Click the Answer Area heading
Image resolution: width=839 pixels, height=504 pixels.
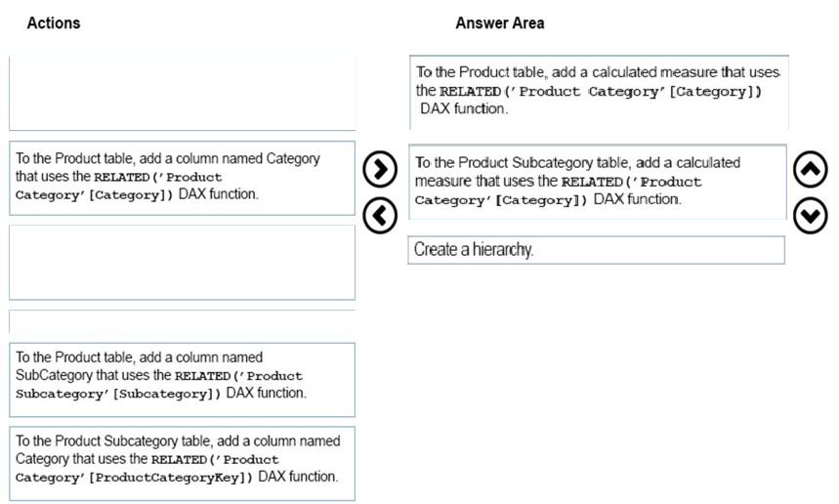point(500,23)
